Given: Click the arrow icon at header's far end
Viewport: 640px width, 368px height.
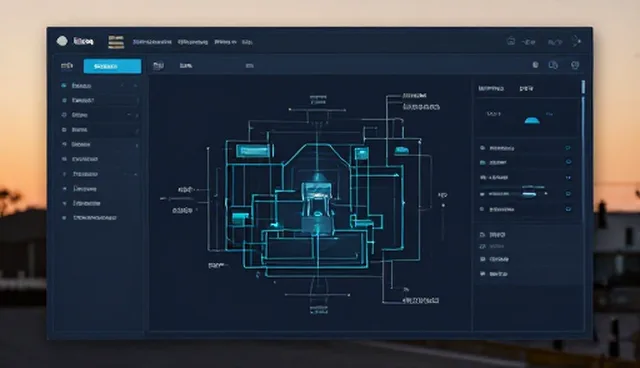Looking at the screenshot, I should point(576,41).
